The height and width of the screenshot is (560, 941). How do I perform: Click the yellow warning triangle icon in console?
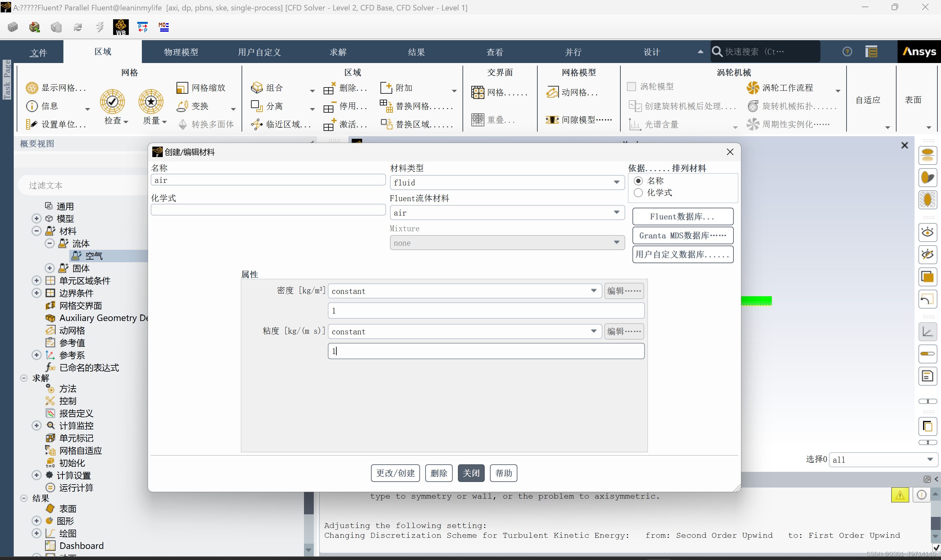pos(900,495)
